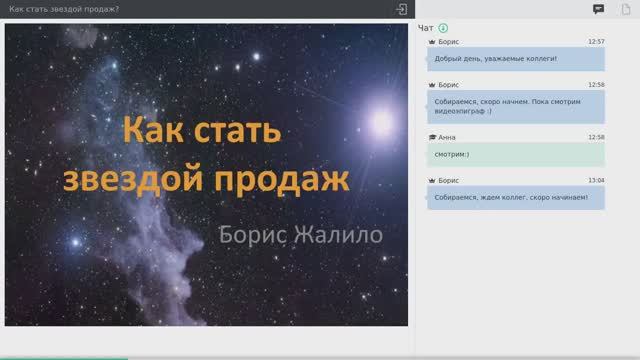Click the presentation slide thumbnail
Viewport: 640px width, 360px height.
click(x=206, y=175)
